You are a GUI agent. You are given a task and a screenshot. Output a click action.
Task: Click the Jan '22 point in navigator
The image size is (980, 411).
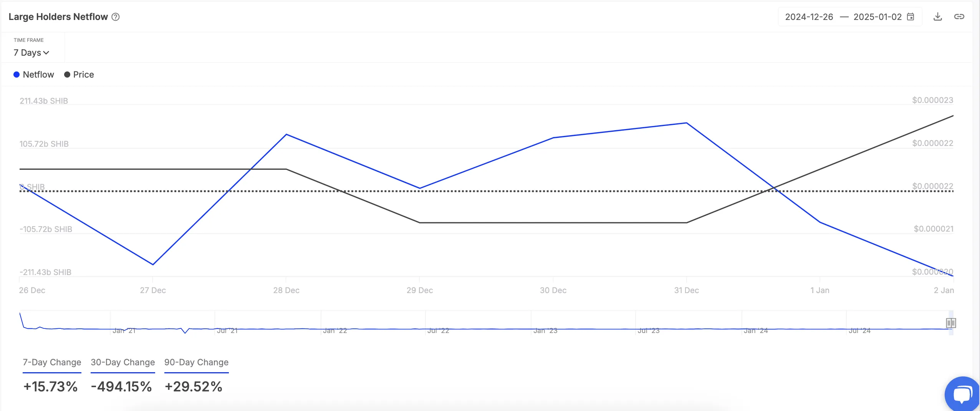335,330
